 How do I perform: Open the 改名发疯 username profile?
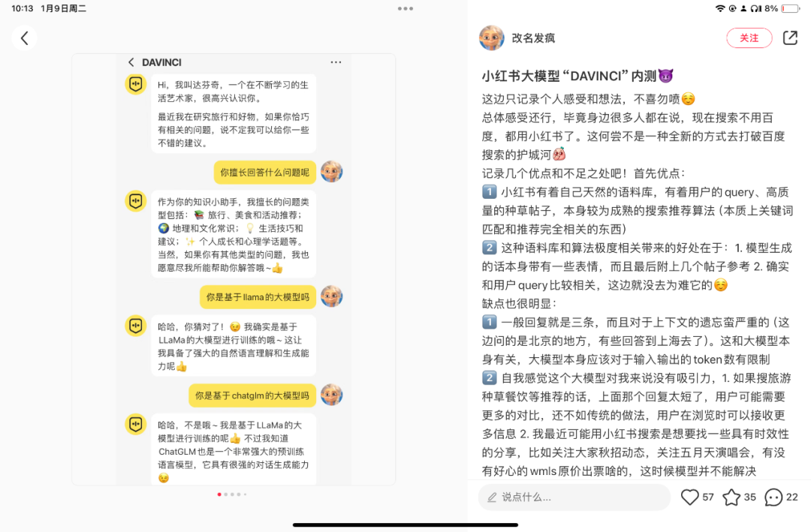[x=533, y=38]
